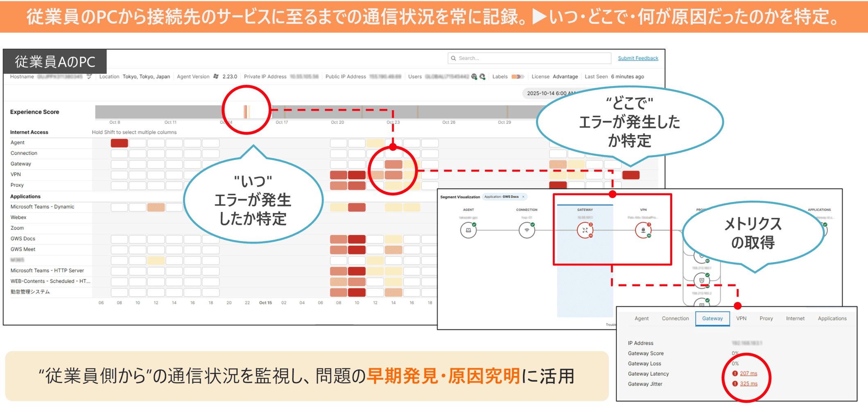Remove the GWS Docs application filter chip

click(523, 197)
